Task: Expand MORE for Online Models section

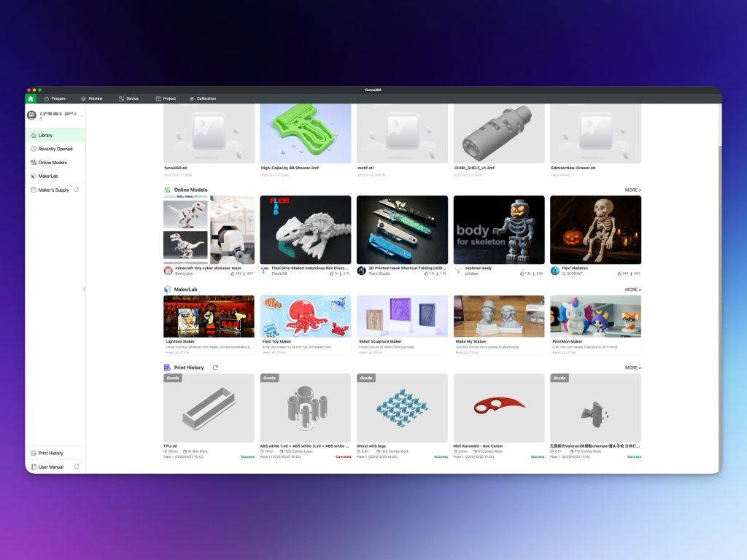Action: click(632, 190)
